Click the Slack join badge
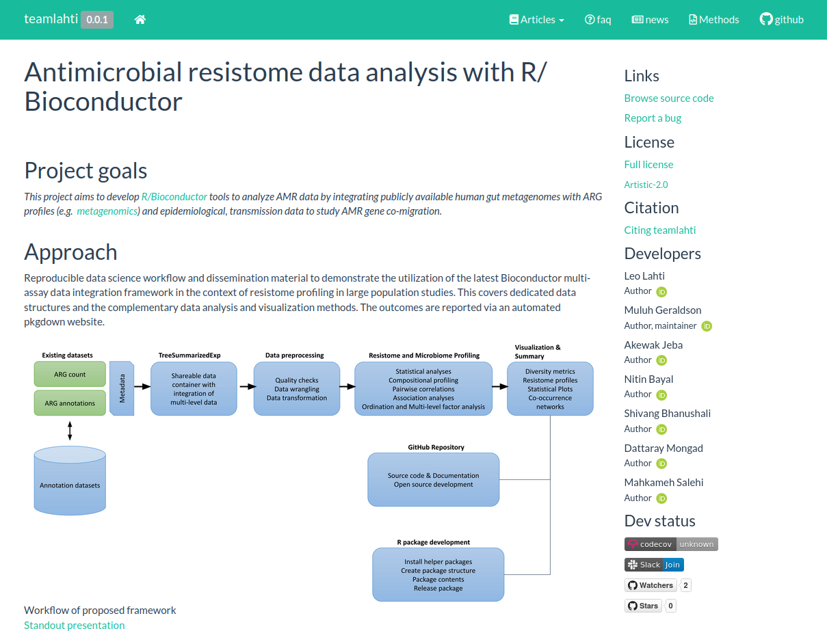Image resolution: width=827 pixels, height=644 pixels. [x=654, y=565]
